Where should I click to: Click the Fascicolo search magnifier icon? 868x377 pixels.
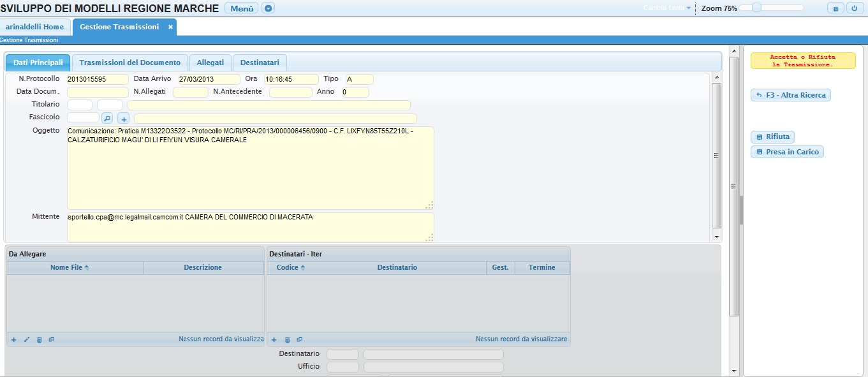tap(107, 118)
